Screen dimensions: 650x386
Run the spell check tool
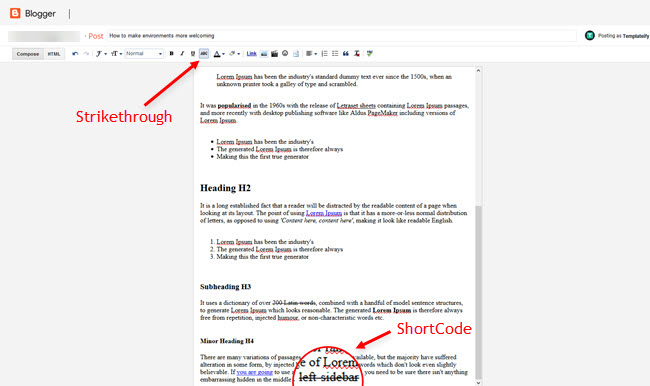[370, 53]
